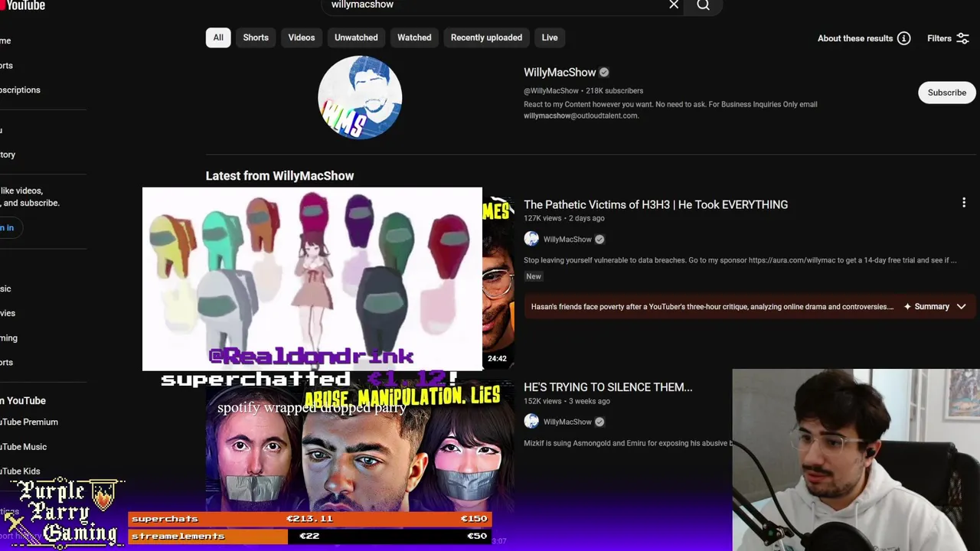Viewport: 980px width, 551px height.
Task: Select the All filter chip
Action: tap(218, 37)
